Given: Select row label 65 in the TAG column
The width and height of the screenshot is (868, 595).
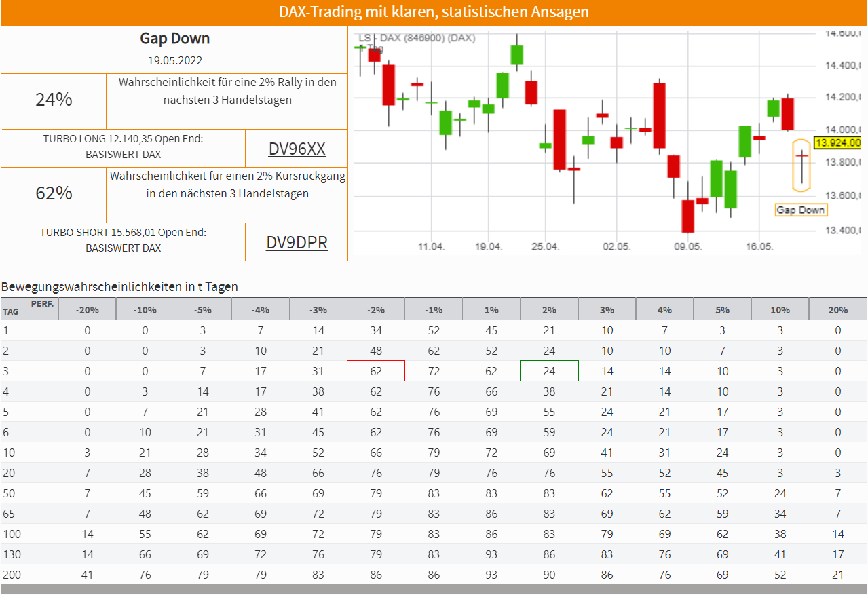Looking at the screenshot, I should coord(9,514).
